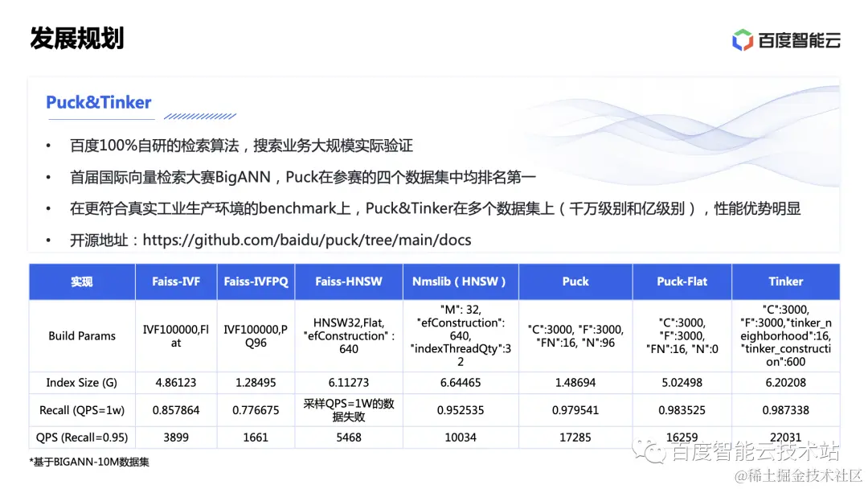
Task: Select the Build Params row label
Action: [82, 336]
